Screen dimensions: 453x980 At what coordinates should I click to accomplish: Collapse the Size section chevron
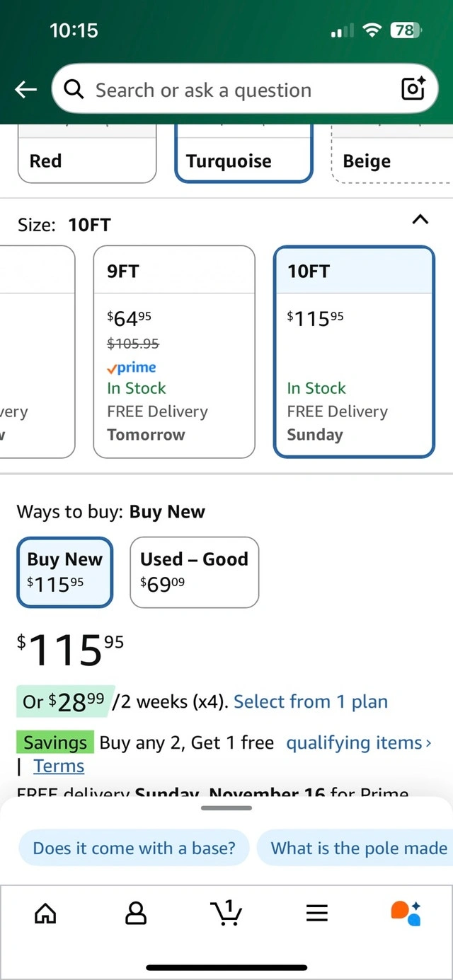pos(420,220)
